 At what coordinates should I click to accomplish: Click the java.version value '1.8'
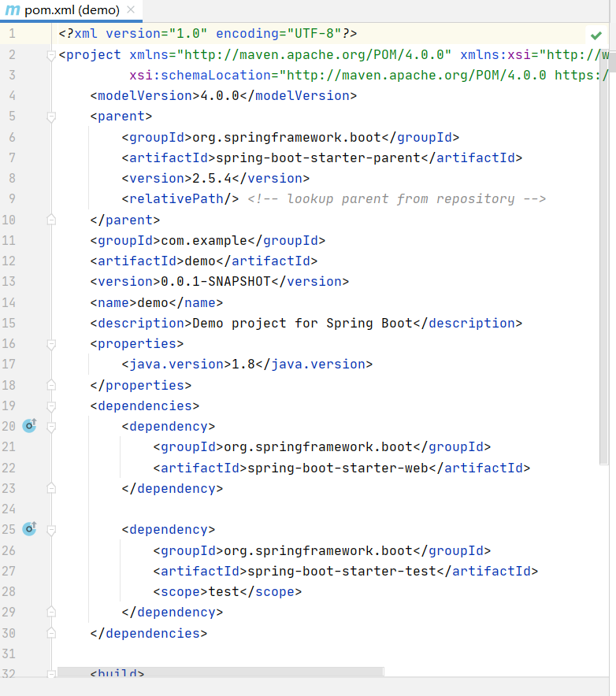(x=243, y=364)
